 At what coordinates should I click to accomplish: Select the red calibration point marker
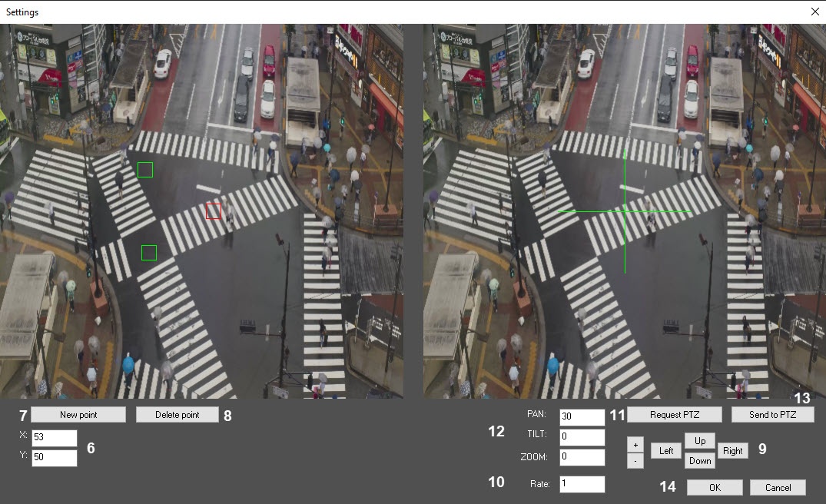(214, 211)
